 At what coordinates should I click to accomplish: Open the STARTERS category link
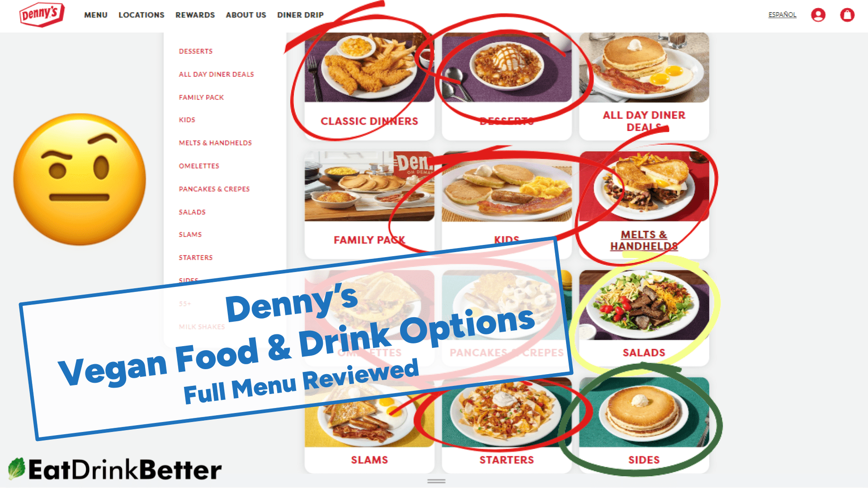196,258
